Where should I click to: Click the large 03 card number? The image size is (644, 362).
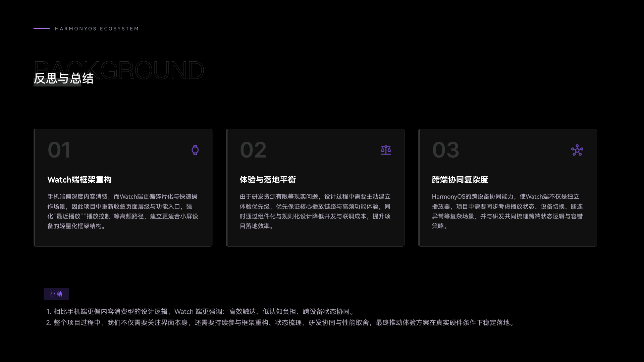pos(445,150)
